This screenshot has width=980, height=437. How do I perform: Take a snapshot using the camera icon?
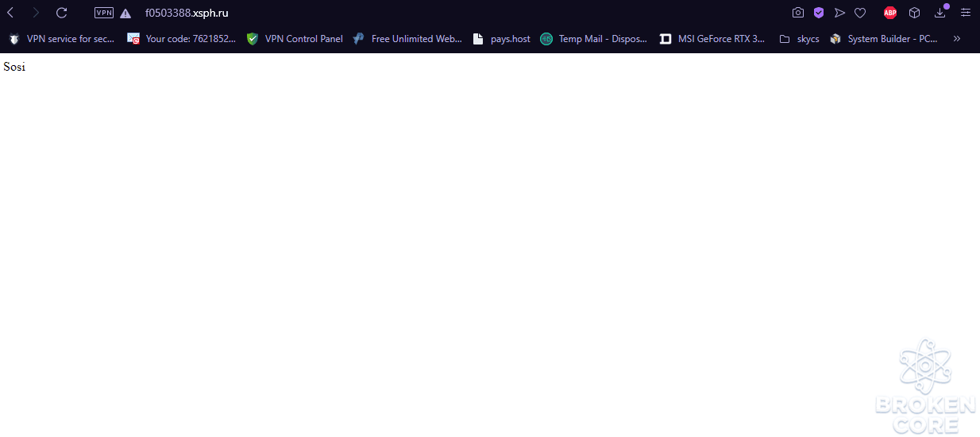(798, 13)
